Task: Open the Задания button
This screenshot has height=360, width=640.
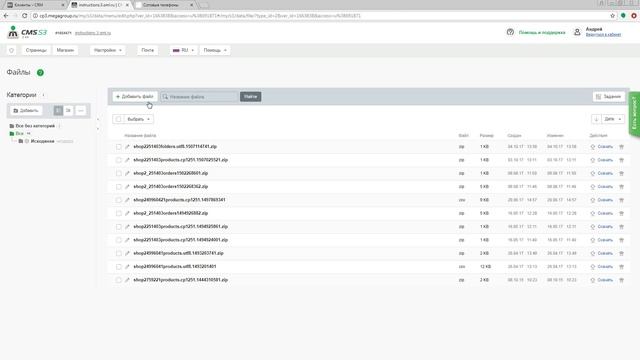Action: pos(609,97)
